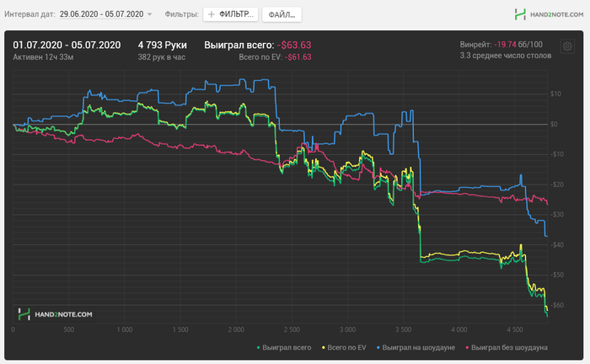The height and width of the screenshot is (364, 590).
Task: Click '3.3 среднее число столов' text
Action: pos(506,56)
